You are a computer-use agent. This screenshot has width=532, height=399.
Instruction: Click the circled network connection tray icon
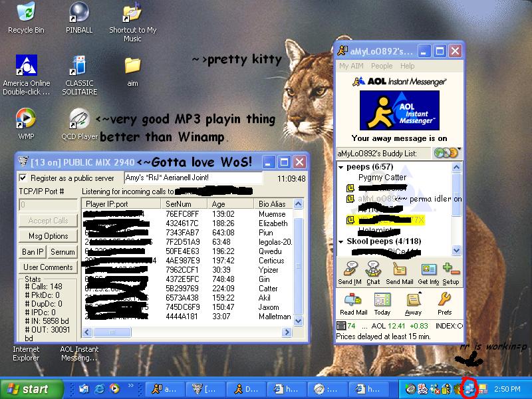click(x=470, y=389)
